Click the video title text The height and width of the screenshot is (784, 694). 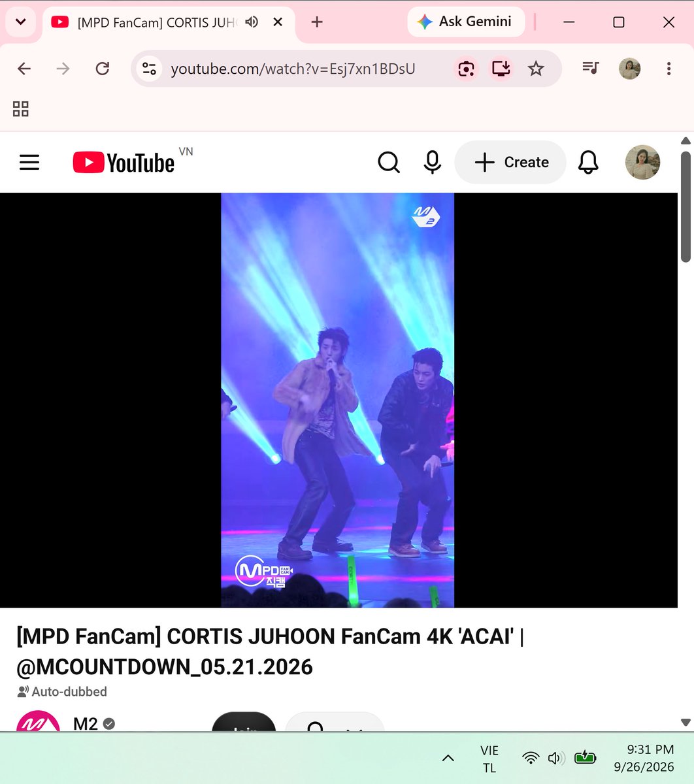(271, 651)
